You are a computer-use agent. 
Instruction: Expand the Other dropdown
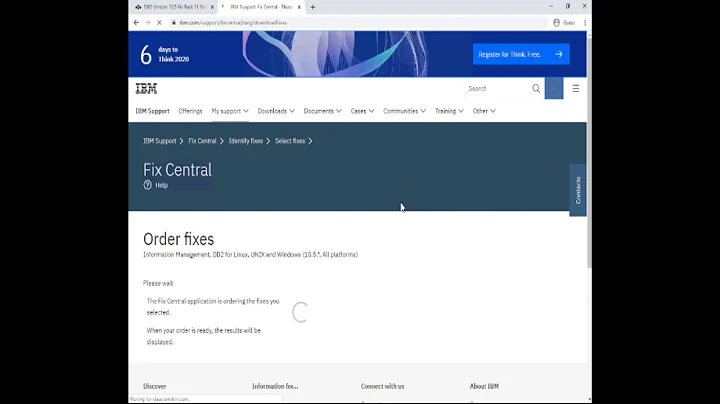click(x=484, y=111)
